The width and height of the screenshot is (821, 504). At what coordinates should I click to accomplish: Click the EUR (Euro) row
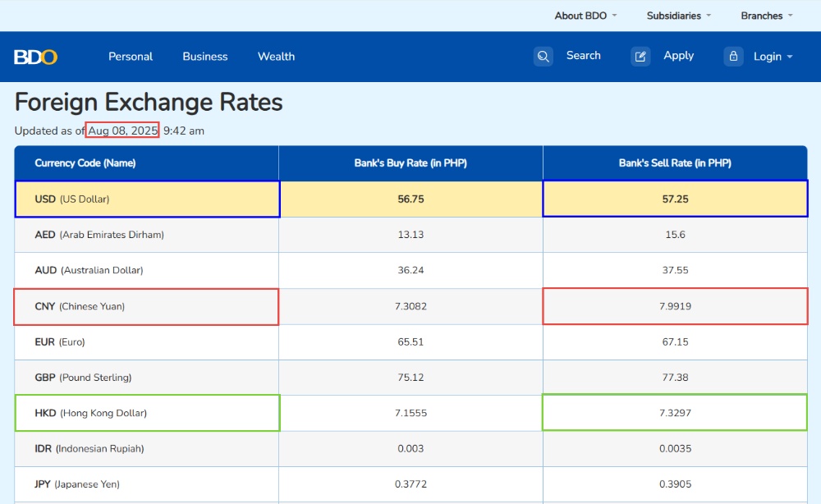point(410,341)
